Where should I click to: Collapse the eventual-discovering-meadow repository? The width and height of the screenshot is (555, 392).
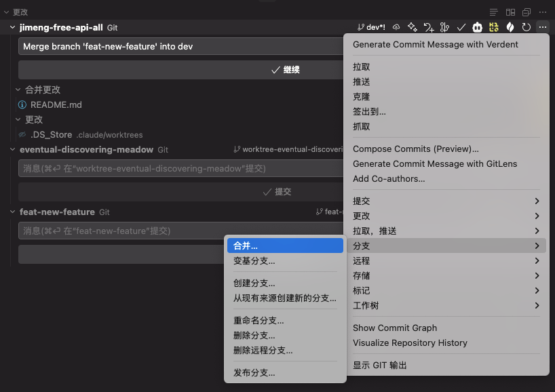12,149
